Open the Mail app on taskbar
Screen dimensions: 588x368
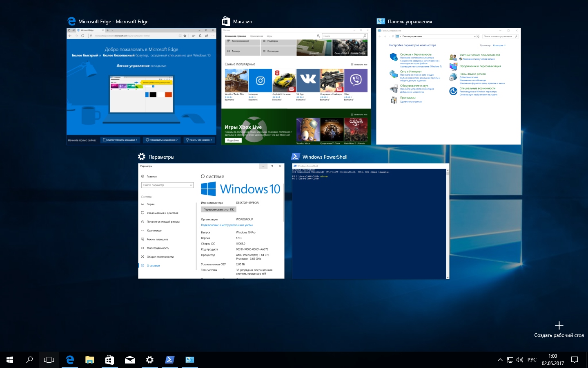tap(130, 360)
